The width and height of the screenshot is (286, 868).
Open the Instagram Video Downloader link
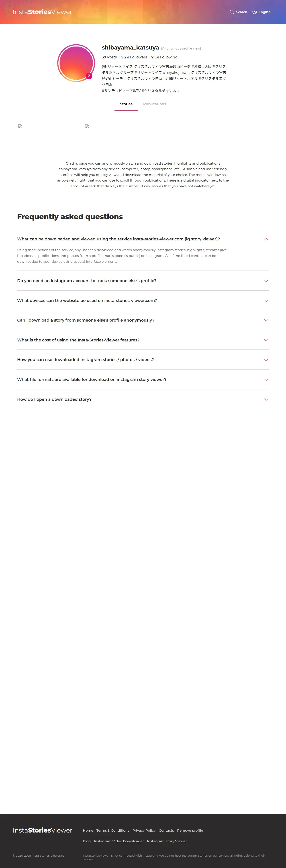[x=119, y=841]
